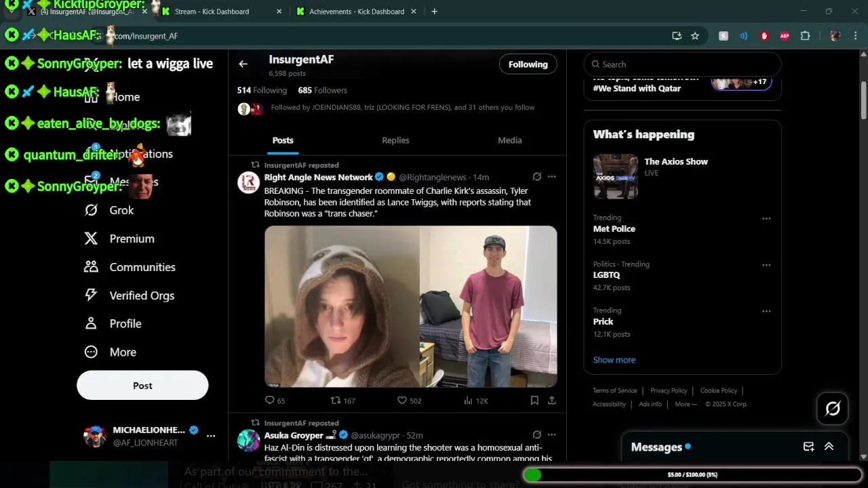Share the Right Angle News post
Viewport: 868px width, 488px height.
pyautogui.click(x=552, y=401)
